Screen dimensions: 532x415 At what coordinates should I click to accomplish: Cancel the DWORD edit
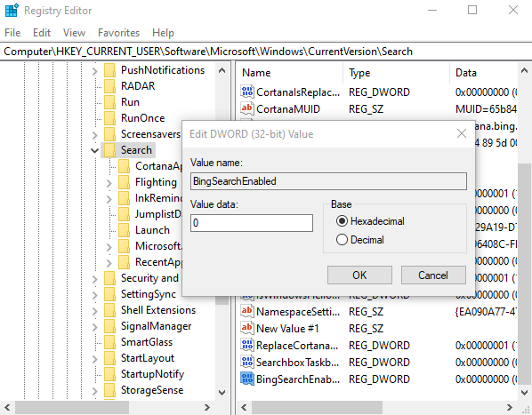(x=433, y=275)
